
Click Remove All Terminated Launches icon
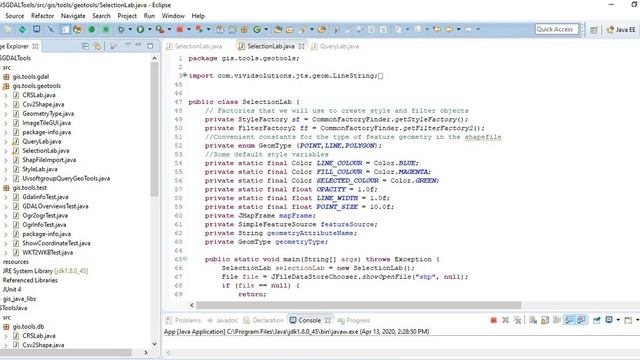(518, 320)
